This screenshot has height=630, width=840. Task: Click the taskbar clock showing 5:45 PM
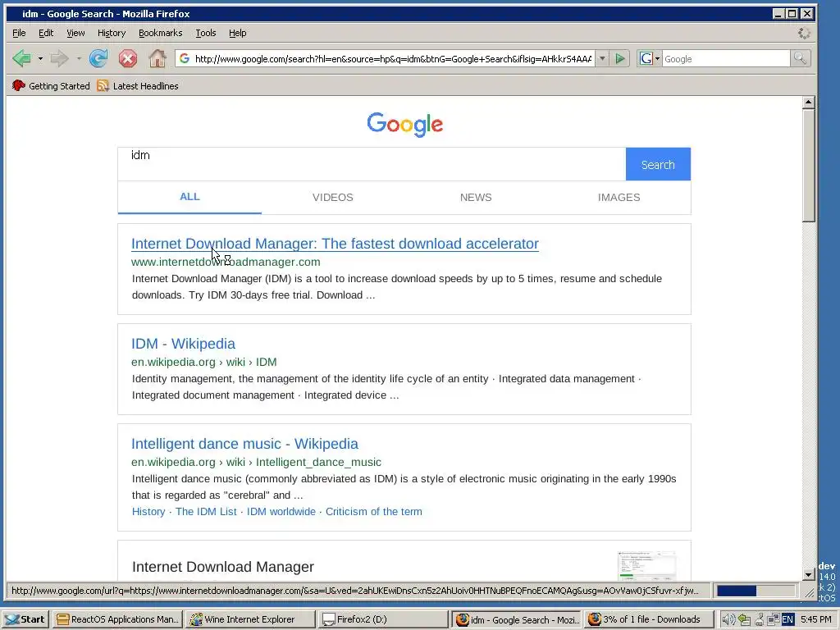(816, 620)
